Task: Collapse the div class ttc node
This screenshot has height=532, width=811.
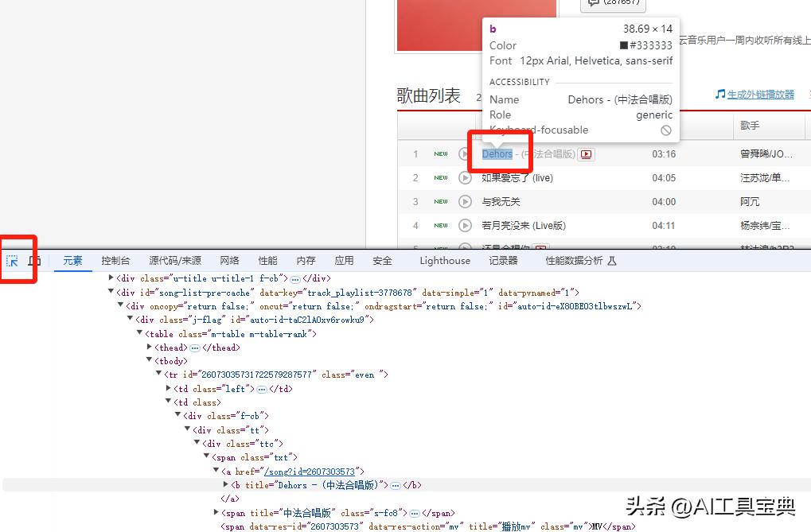Action: pos(197,443)
